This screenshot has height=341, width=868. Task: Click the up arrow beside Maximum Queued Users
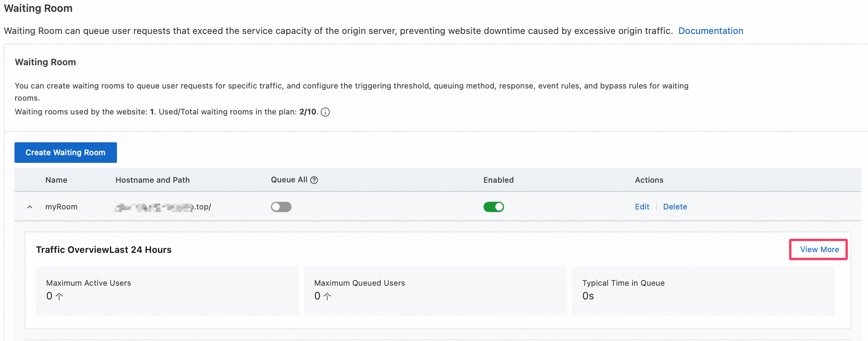tap(327, 296)
